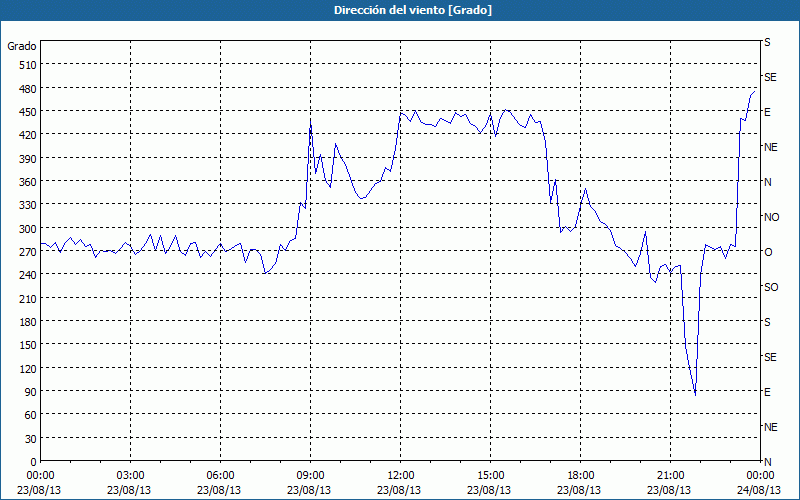Click the 480 degree axis label
Viewport: 800px width, 500px height.
(28, 89)
